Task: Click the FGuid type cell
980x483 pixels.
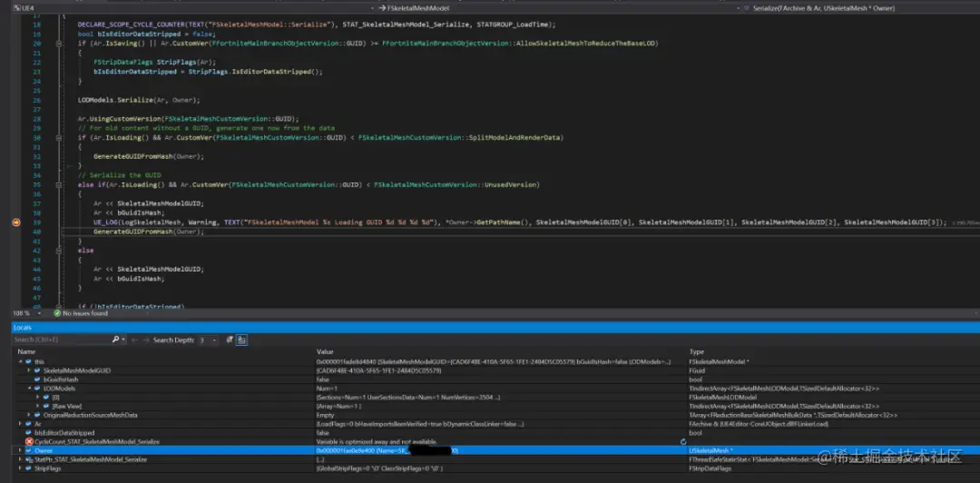Action: point(696,371)
